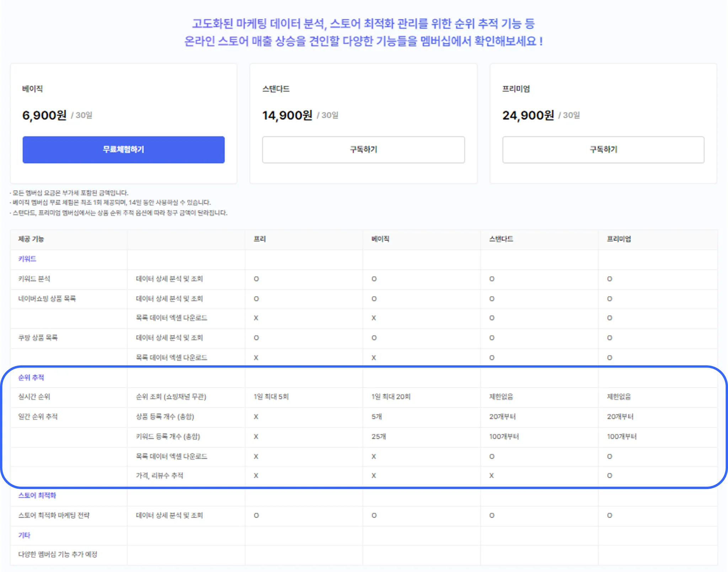Click the 키워드 분석 row label
Screen dimensions: 728x572
(x=34, y=279)
